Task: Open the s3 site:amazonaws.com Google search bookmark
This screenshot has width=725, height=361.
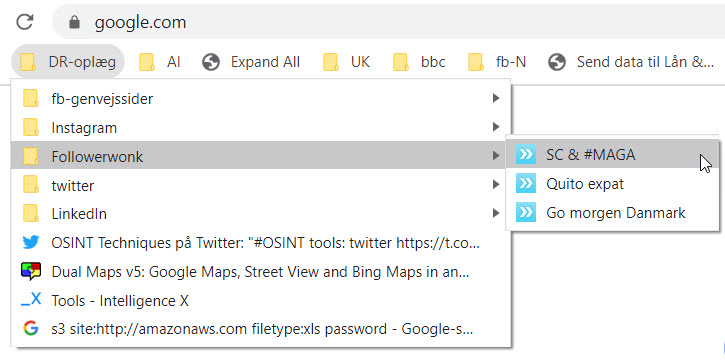Action: (x=261, y=330)
